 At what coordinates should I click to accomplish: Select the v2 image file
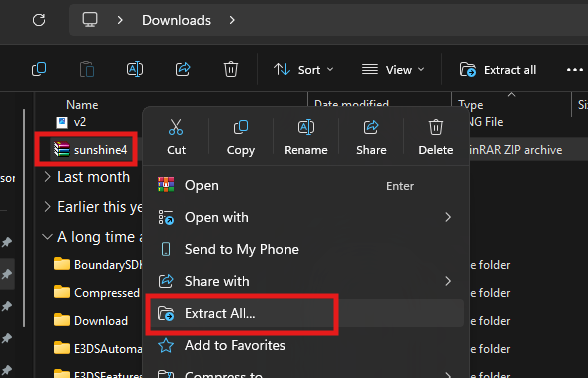click(71, 122)
